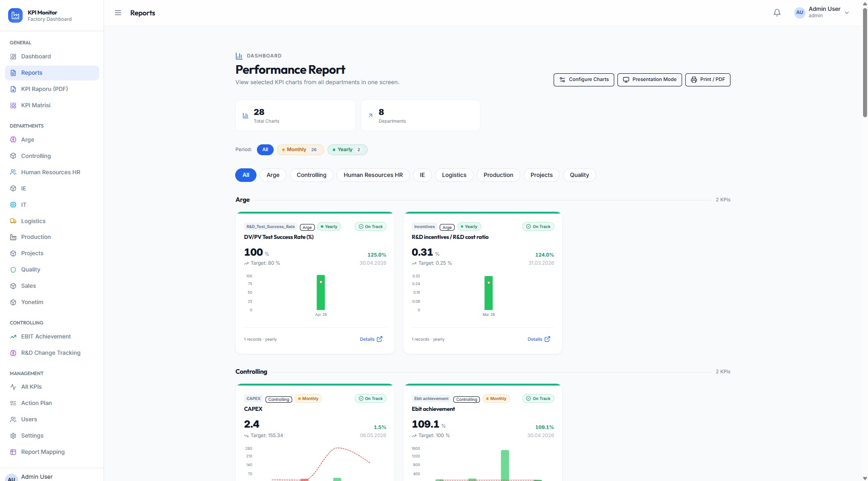Filter charts by IE chip
868x481 pixels.
pyautogui.click(x=422, y=175)
